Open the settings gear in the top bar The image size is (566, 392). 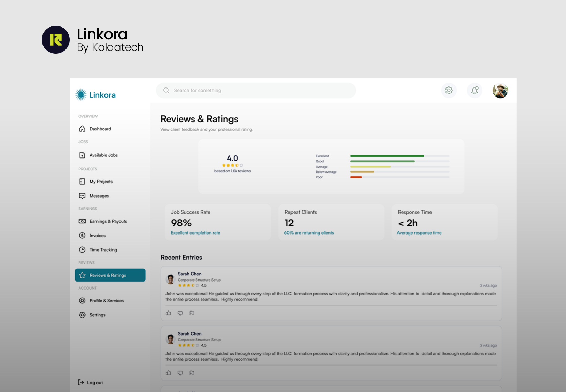(449, 90)
